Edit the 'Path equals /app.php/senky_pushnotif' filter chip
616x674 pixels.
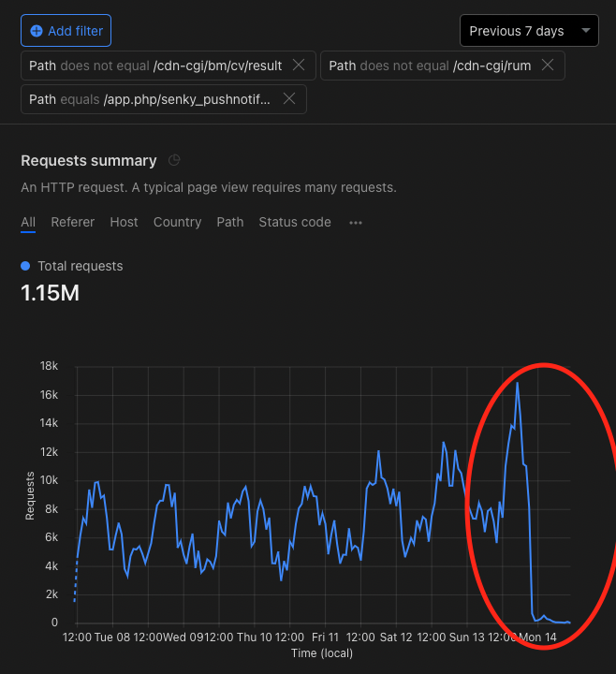pos(150,99)
